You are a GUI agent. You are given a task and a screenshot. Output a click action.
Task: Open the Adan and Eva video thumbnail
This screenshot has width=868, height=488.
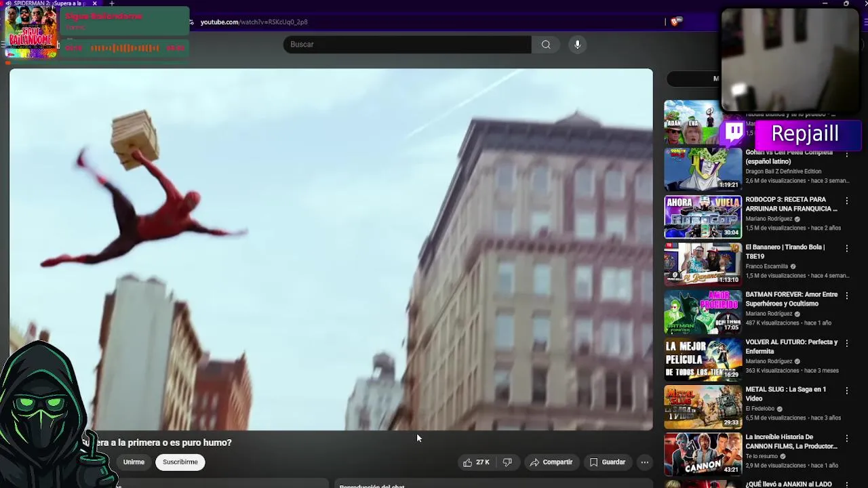692,122
